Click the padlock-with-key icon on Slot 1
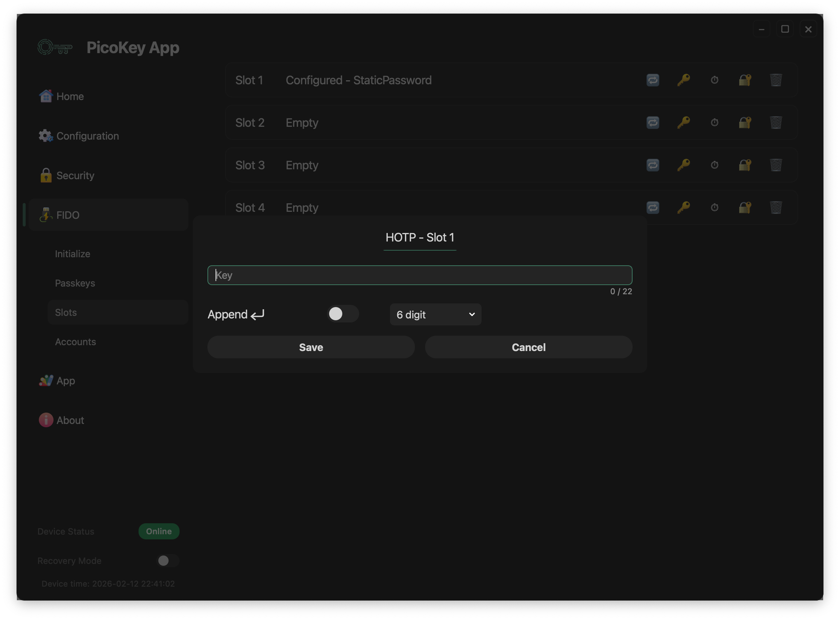Image resolution: width=840 pixels, height=620 pixels. pyautogui.click(x=745, y=80)
